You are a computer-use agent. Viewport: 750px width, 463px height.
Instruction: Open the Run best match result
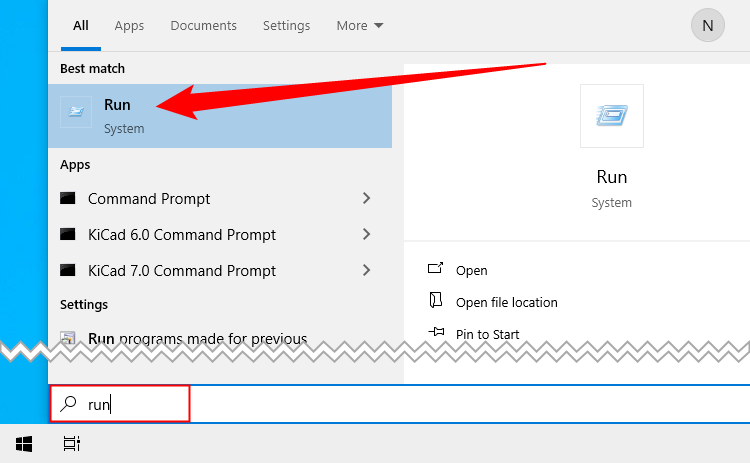(x=220, y=116)
